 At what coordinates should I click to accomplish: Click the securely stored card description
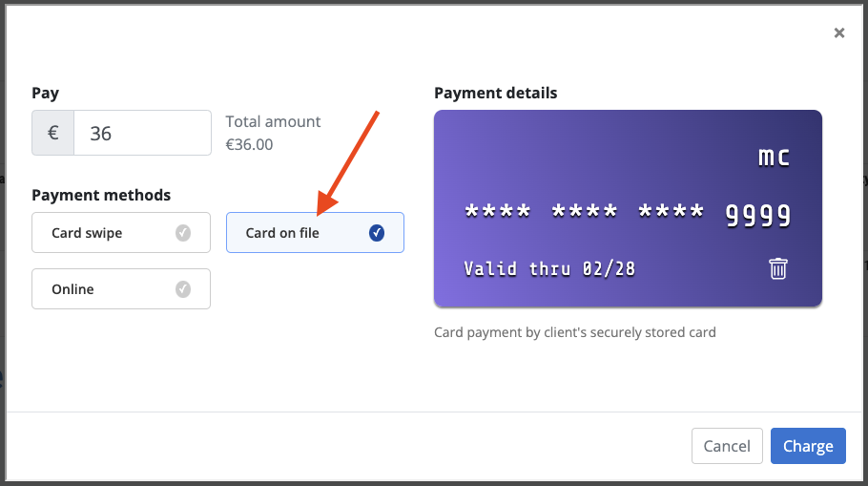575,332
